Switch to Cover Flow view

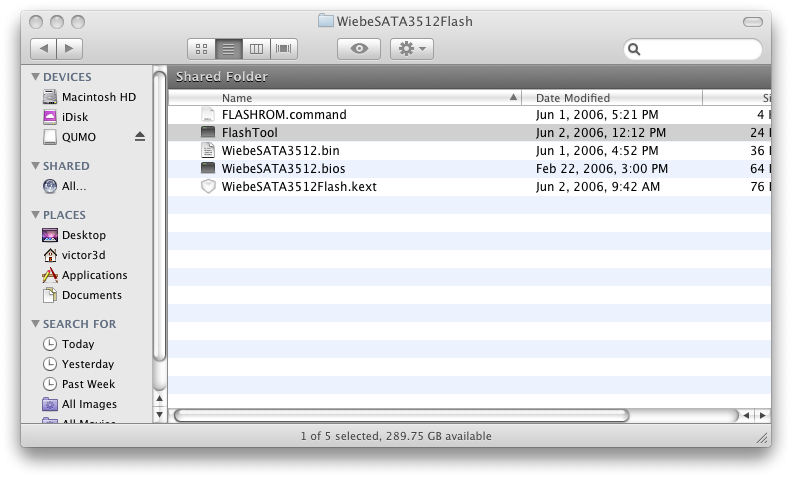point(283,49)
